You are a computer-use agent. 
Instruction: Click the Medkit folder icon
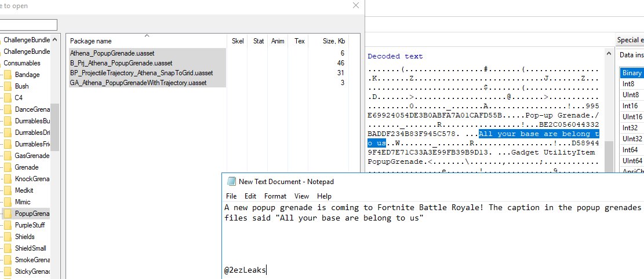[8, 190]
